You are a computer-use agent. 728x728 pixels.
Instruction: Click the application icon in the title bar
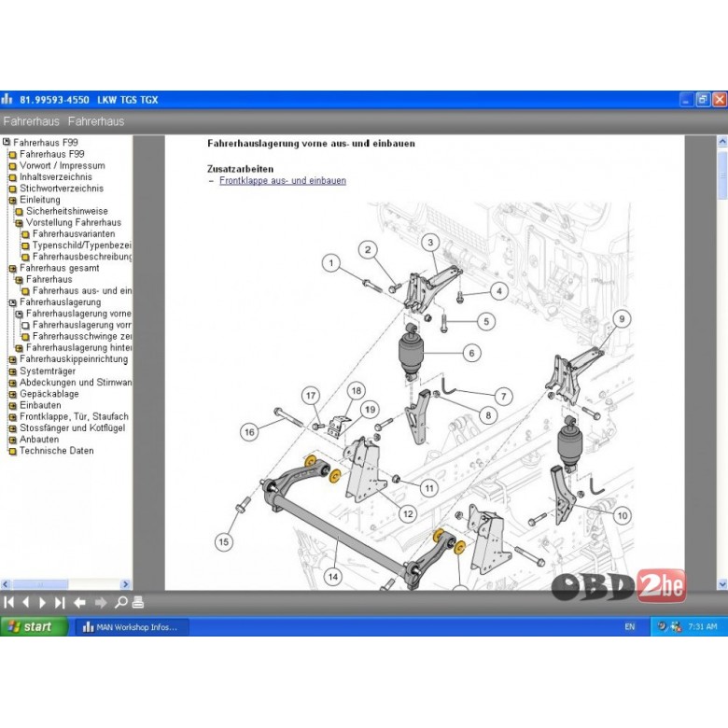coord(7,99)
